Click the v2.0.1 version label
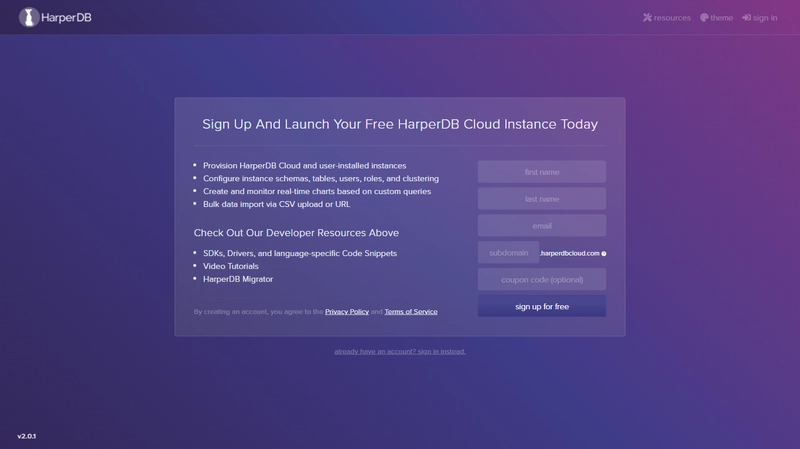 point(27,436)
